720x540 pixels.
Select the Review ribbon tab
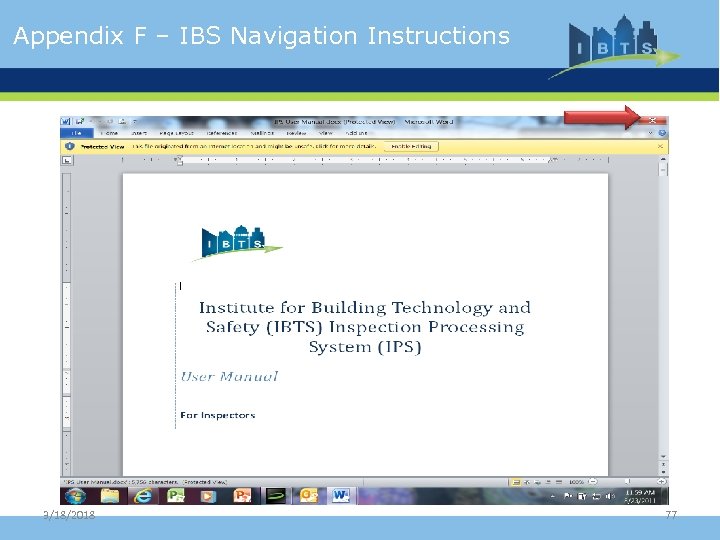coord(296,133)
